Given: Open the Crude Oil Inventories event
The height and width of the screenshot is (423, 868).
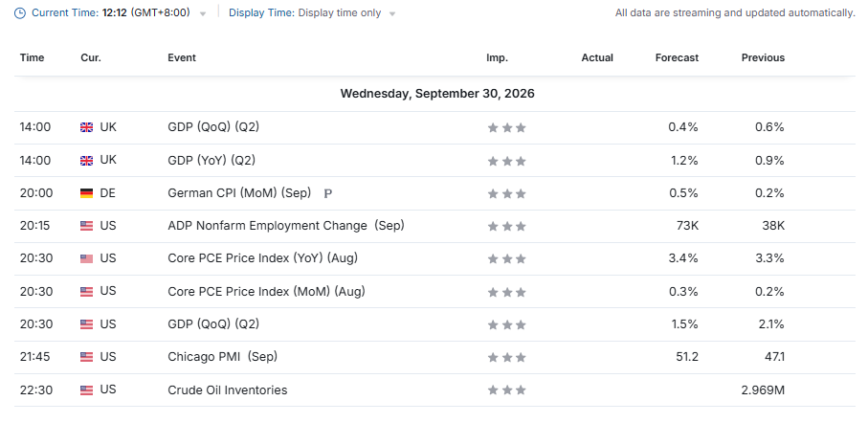Looking at the screenshot, I should [228, 390].
